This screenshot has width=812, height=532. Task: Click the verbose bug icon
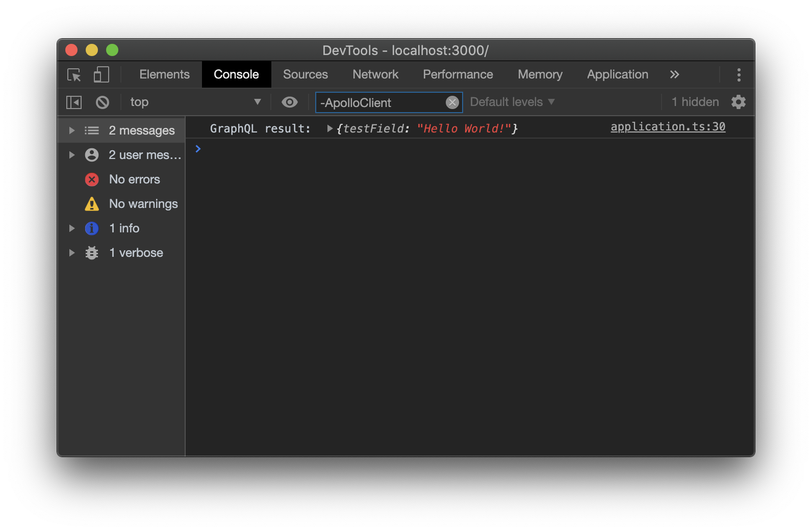[92, 253]
